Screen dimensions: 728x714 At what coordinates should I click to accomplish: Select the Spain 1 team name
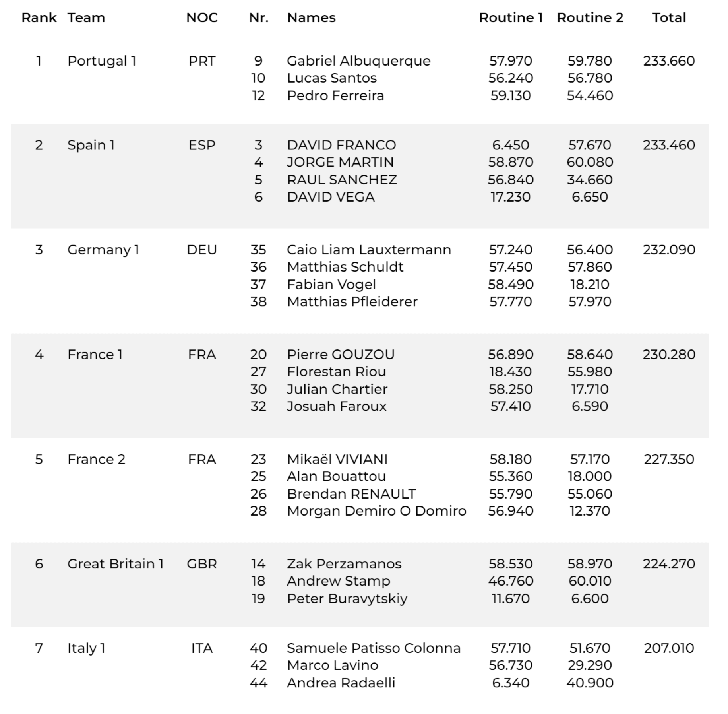coord(91,145)
